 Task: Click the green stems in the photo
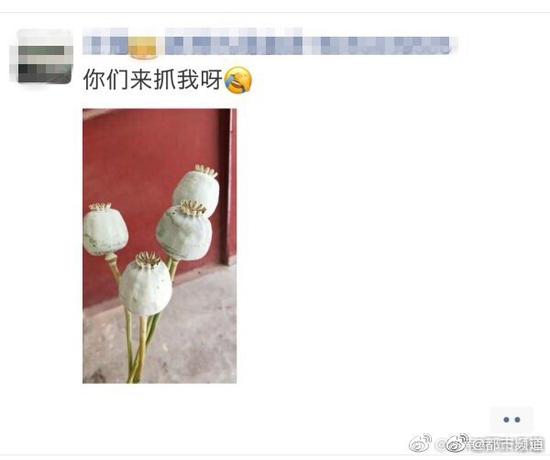[x=140, y=347]
